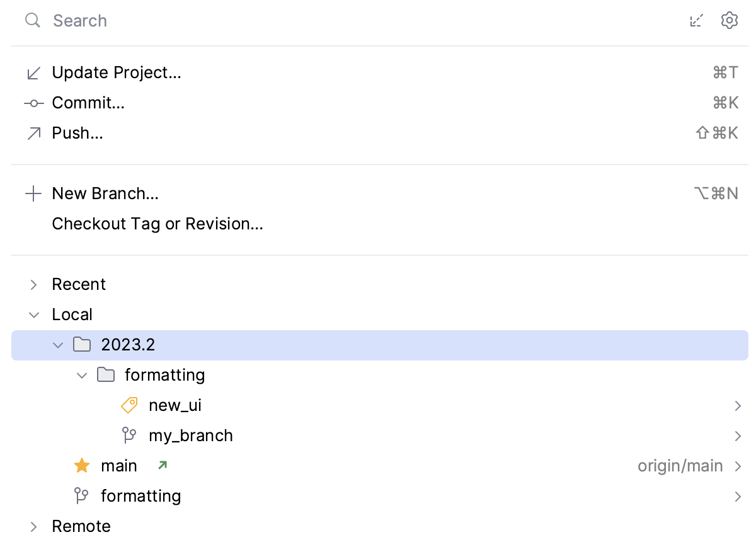The height and width of the screenshot is (542, 756).
Task: Click the settings gear icon
Action: (x=729, y=20)
